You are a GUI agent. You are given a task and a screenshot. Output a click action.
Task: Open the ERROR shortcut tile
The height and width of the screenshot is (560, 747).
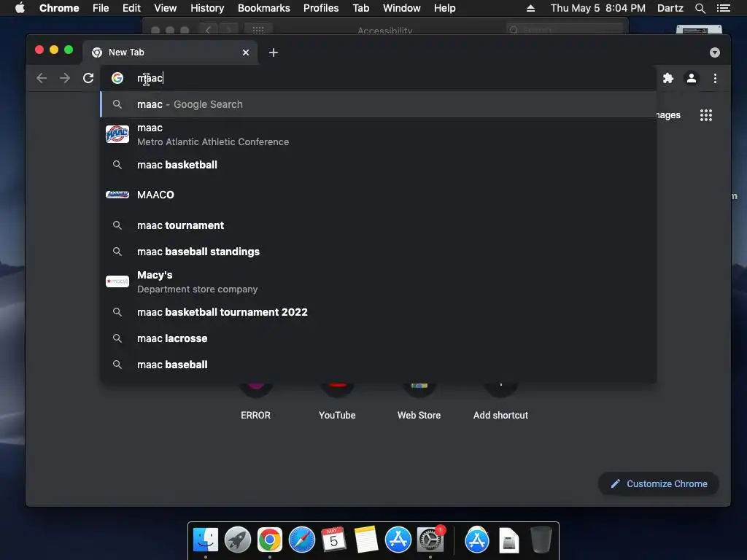point(255,402)
